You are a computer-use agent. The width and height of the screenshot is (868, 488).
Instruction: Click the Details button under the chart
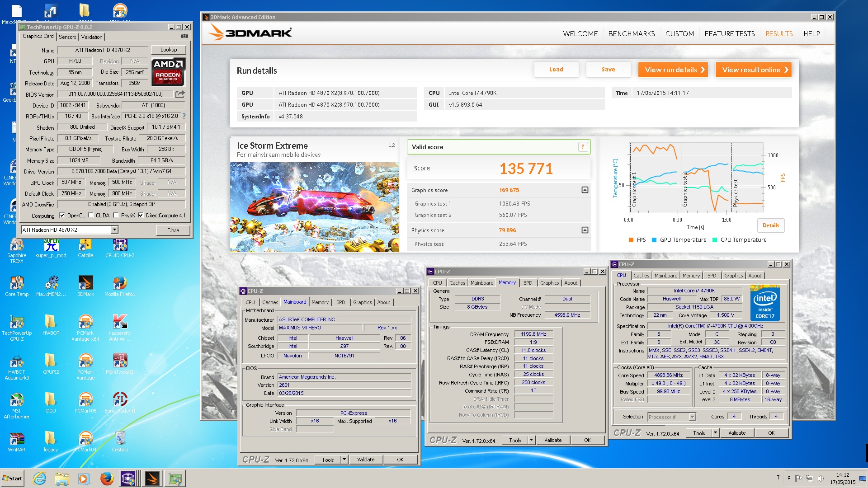[x=770, y=225]
